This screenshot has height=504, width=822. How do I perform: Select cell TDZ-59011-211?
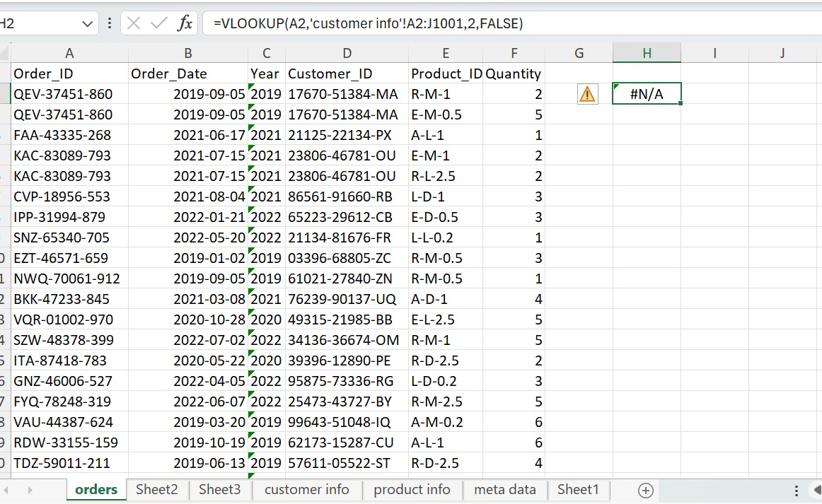tap(69, 462)
